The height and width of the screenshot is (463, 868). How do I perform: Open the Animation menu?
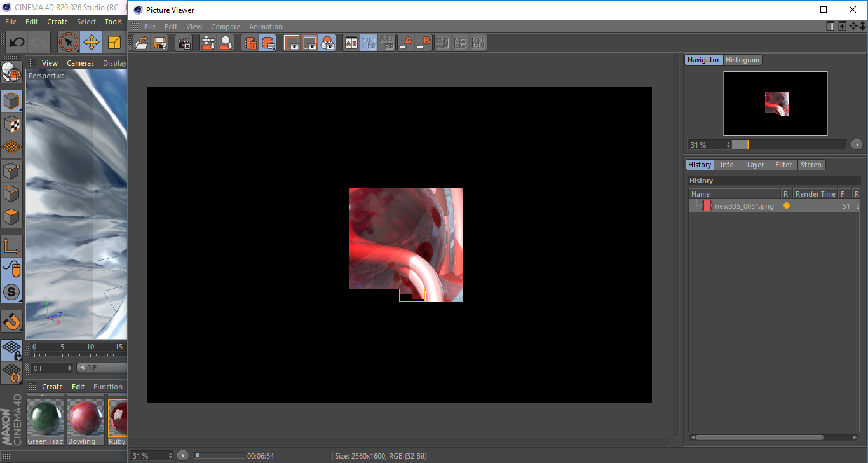266,27
